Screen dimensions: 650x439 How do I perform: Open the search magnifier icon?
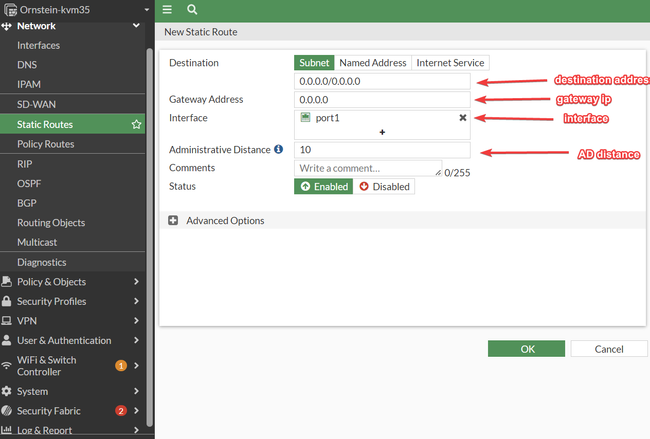(192, 9)
